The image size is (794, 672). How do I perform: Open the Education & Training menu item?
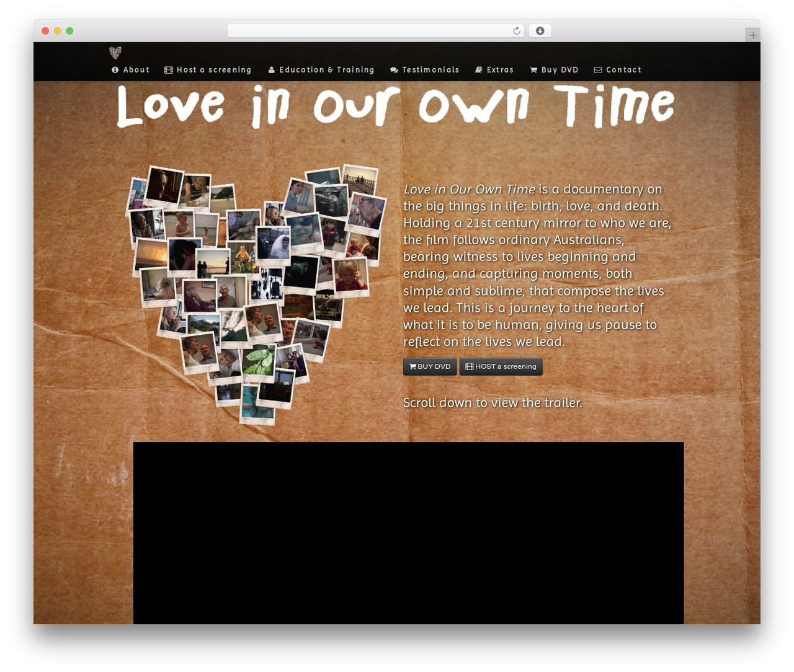321,70
